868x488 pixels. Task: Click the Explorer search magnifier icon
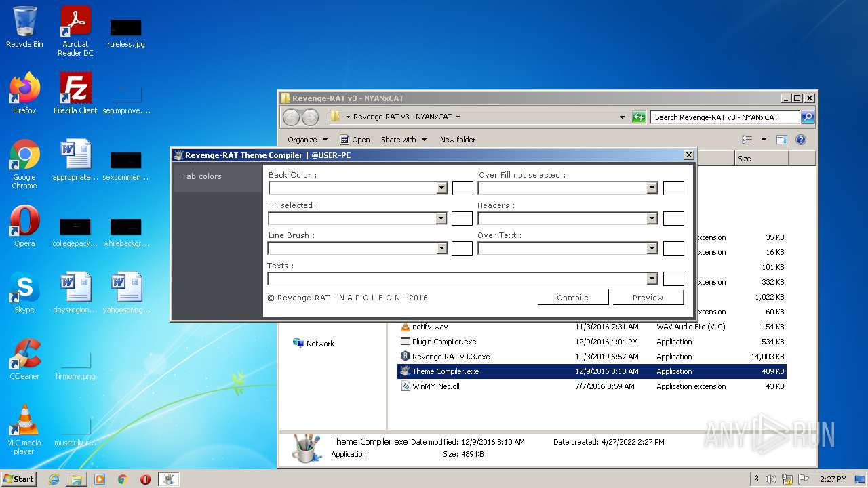[x=807, y=117]
